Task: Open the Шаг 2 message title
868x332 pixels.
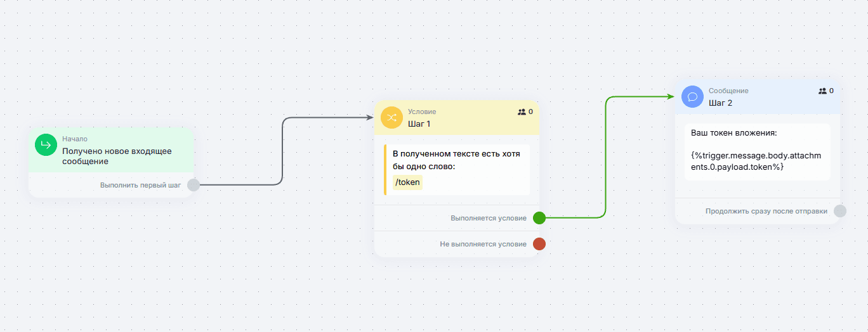Action: 720,103
